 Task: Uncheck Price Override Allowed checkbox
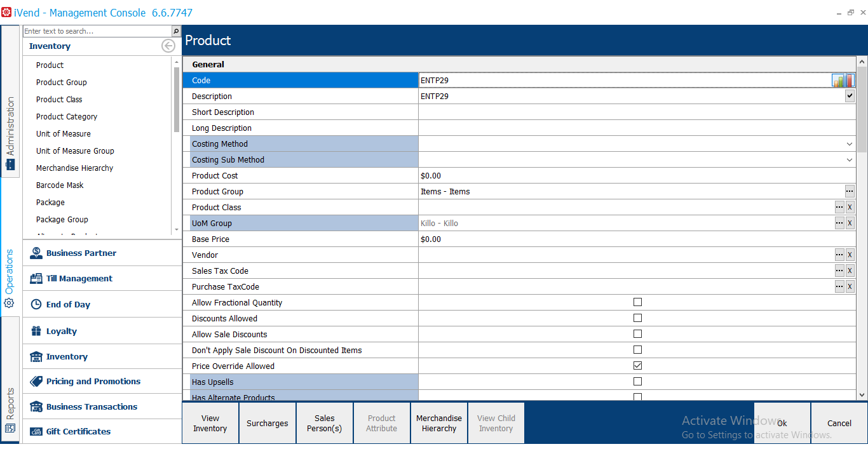point(637,366)
